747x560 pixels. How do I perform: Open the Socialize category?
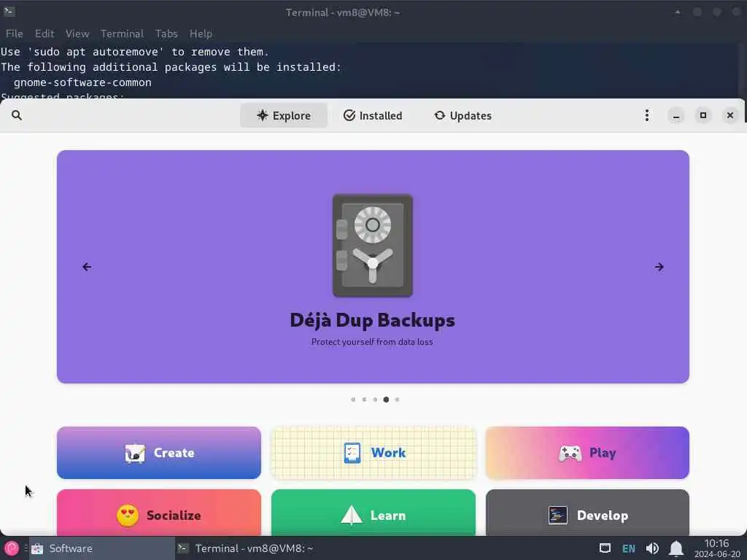tap(158, 513)
